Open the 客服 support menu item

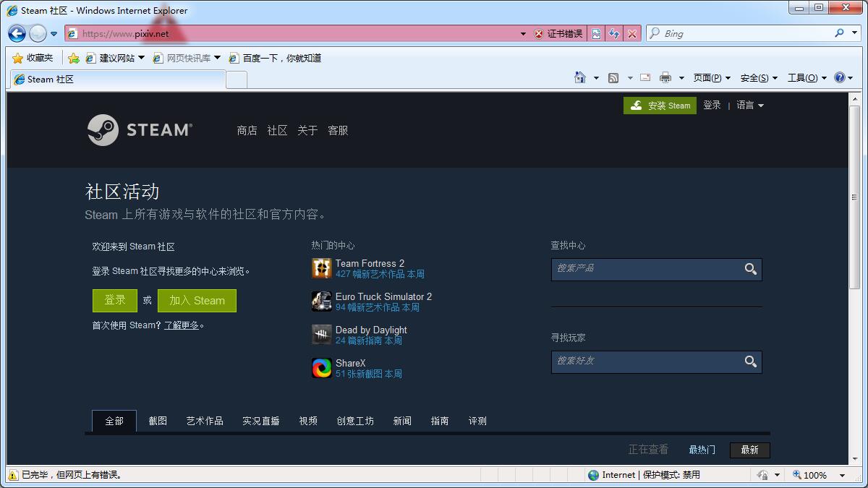(x=338, y=130)
